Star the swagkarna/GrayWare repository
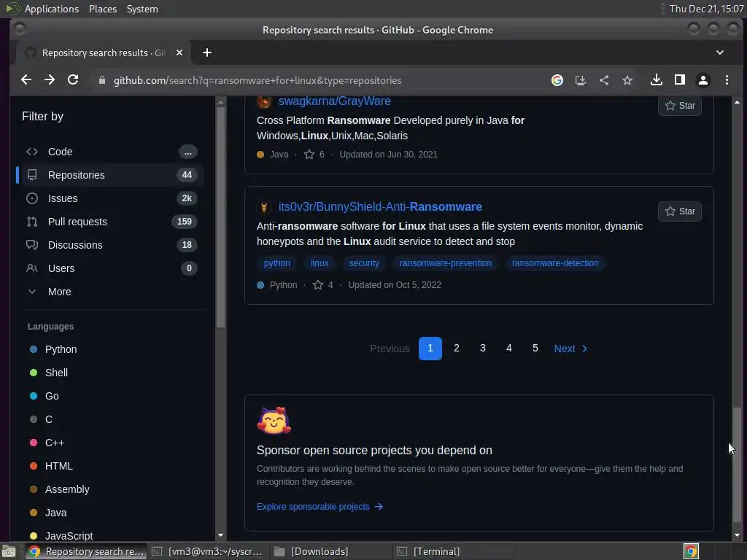Viewport: 747px width, 560px height. pos(679,105)
